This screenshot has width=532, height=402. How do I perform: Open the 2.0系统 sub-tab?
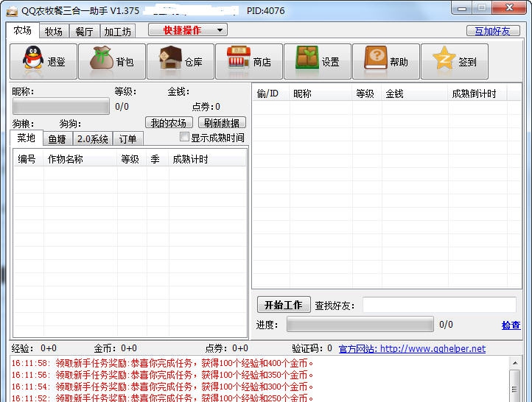(93, 139)
